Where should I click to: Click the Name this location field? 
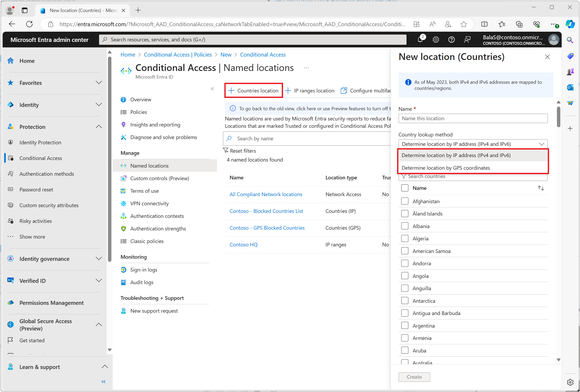click(473, 118)
